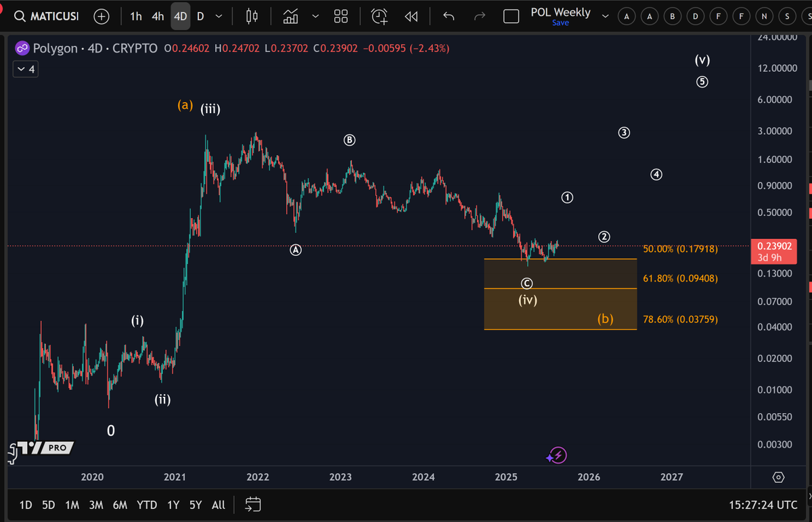Switch to the 1D range tab
The image size is (812, 522).
click(25, 504)
